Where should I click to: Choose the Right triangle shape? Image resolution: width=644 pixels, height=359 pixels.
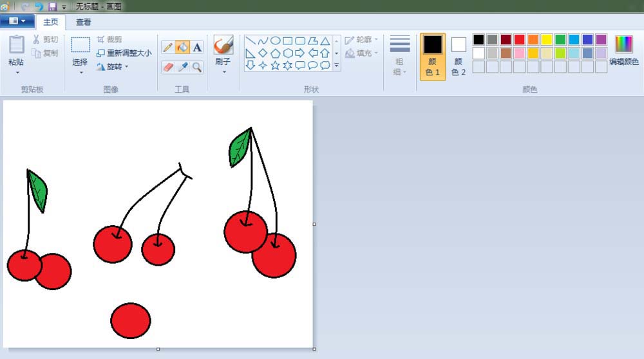pos(251,53)
